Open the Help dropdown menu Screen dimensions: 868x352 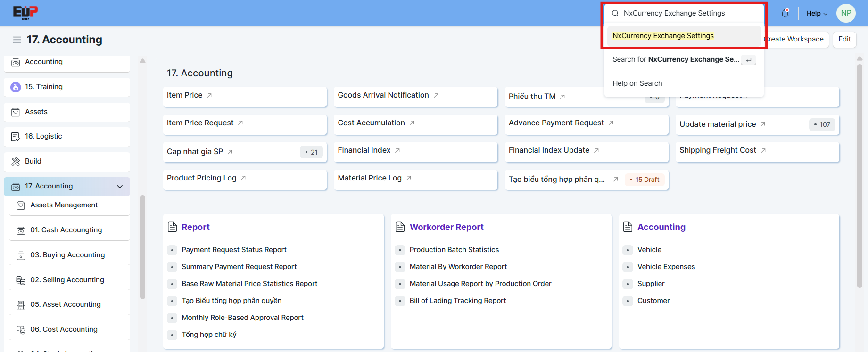[x=817, y=13]
